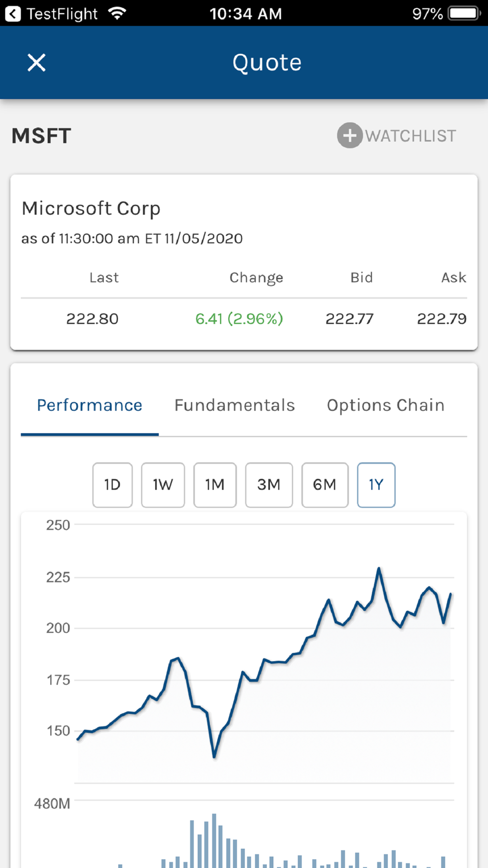Close the Quote screen with X
488x868 pixels.
pos(37,63)
